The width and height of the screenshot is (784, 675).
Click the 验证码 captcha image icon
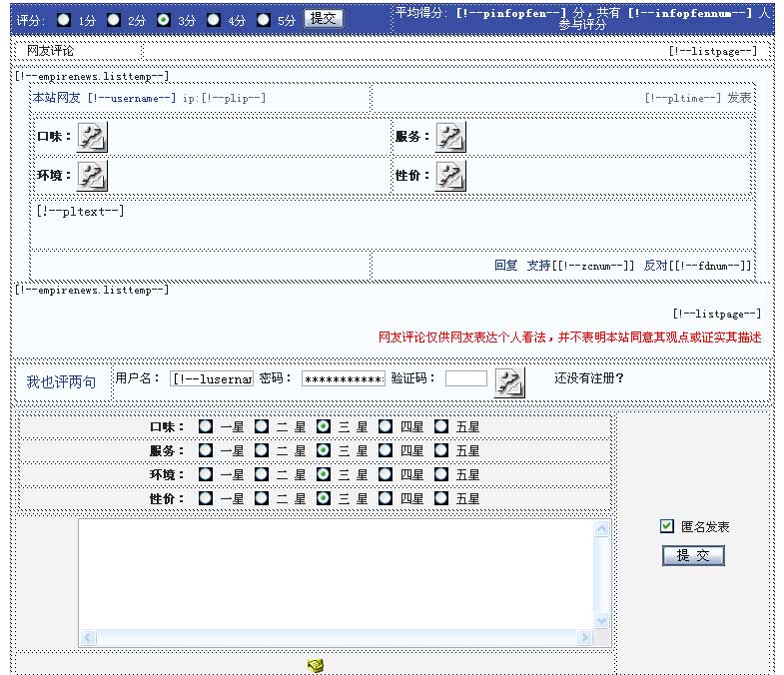[x=509, y=381]
